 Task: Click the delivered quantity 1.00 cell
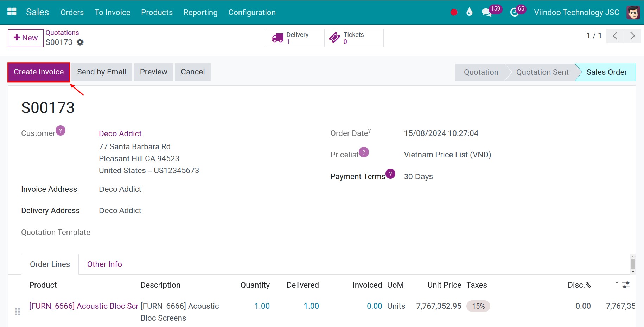(311, 306)
